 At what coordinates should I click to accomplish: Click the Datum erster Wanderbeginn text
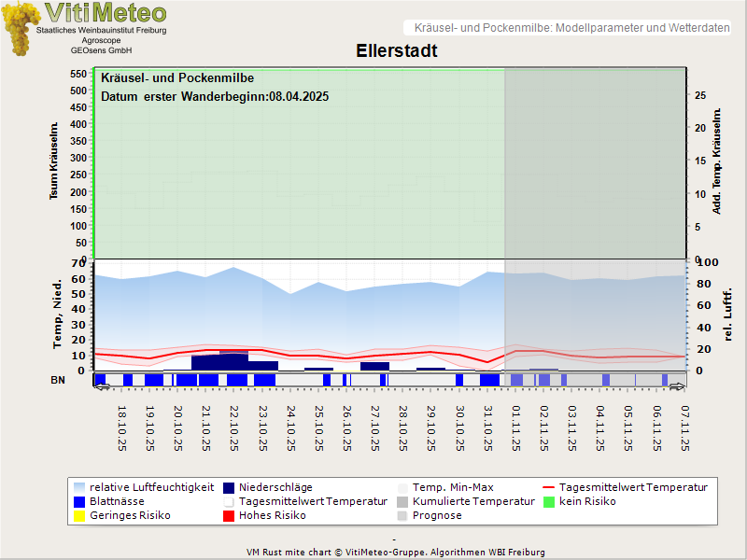(215, 96)
